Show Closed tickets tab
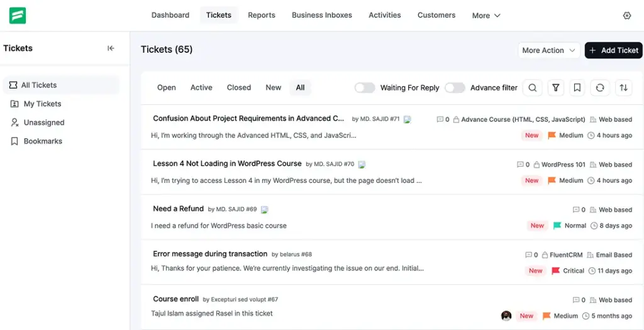This screenshot has width=644, height=330. (x=239, y=88)
